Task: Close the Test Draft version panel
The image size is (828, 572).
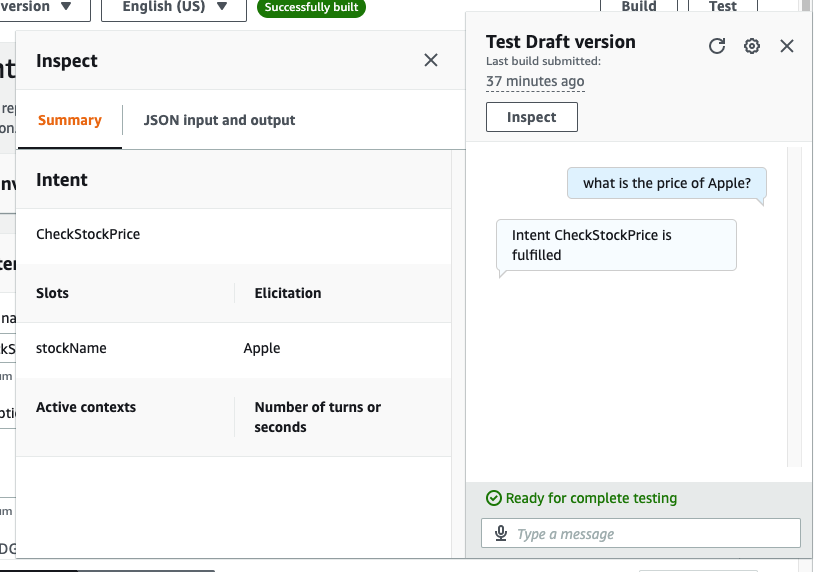Action: click(787, 46)
